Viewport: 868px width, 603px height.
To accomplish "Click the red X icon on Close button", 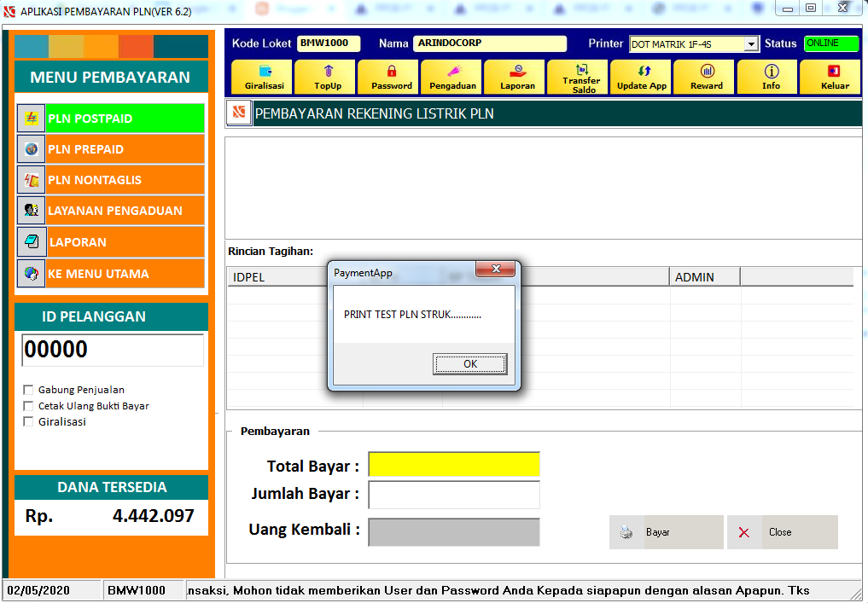I will [744, 532].
